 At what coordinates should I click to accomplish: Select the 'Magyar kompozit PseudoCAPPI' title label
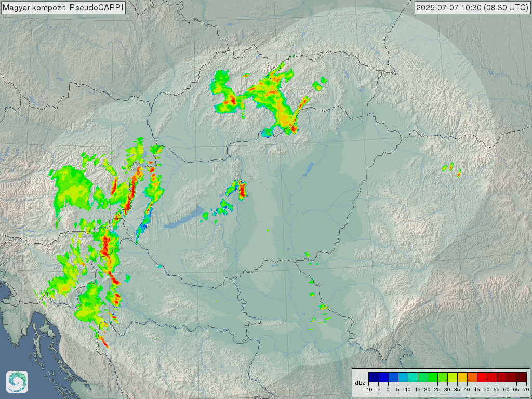click(x=63, y=7)
